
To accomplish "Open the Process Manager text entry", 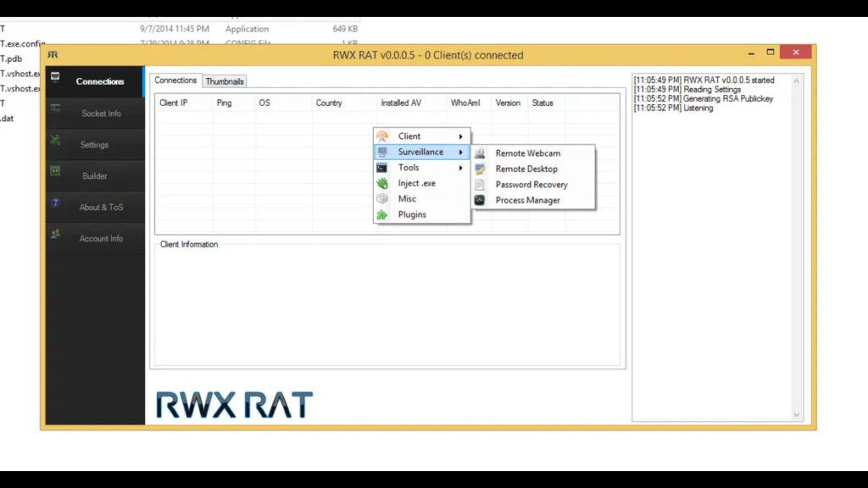I will [527, 200].
